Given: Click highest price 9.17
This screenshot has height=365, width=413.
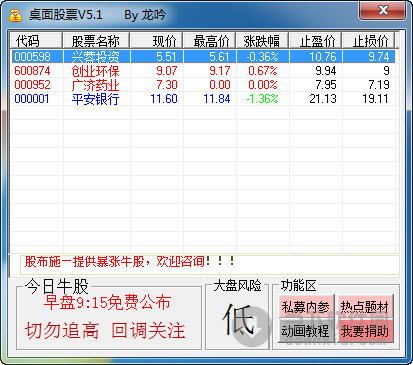Looking at the screenshot, I should pos(220,71).
